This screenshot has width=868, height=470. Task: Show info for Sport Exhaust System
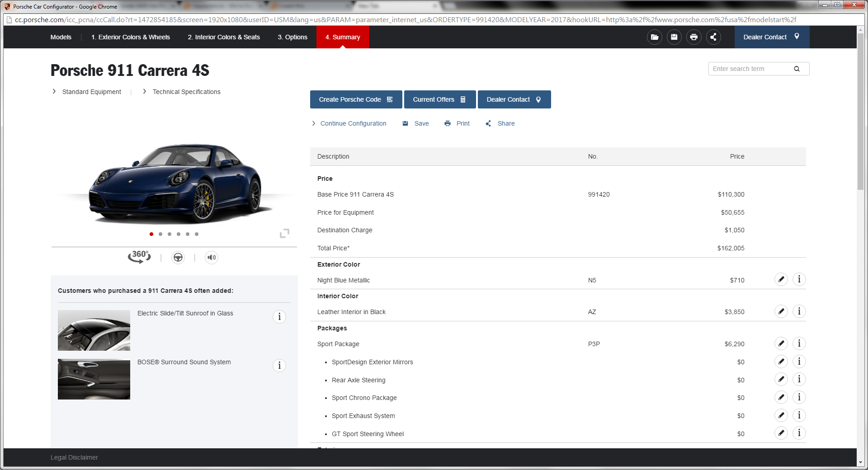[799, 415]
